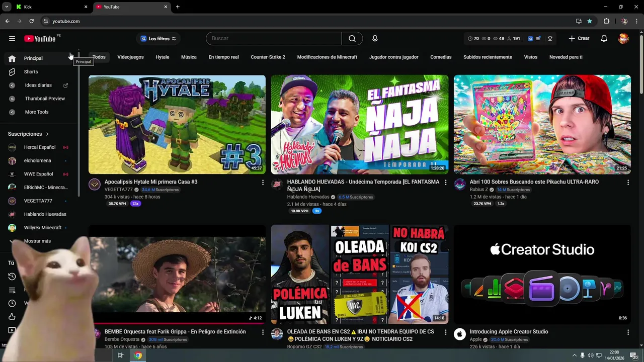Select the Hytale chip
This screenshot has width=644, height=362.
point(163,57)
